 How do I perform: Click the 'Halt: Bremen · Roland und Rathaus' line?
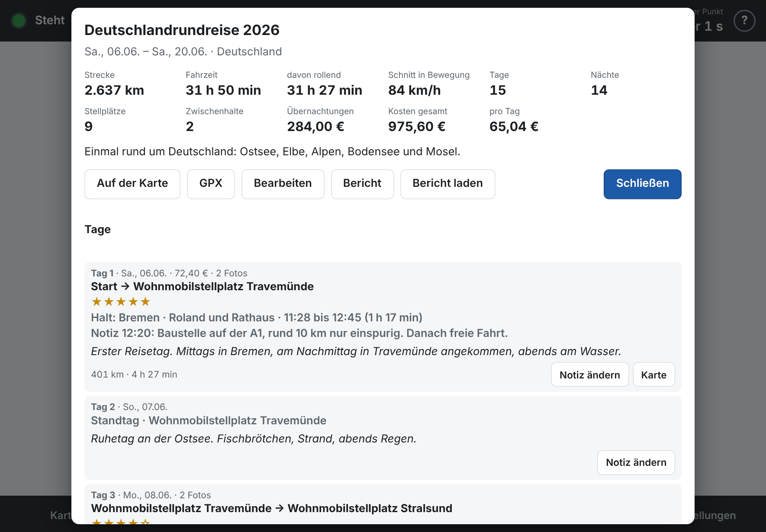tap(257, 317)
